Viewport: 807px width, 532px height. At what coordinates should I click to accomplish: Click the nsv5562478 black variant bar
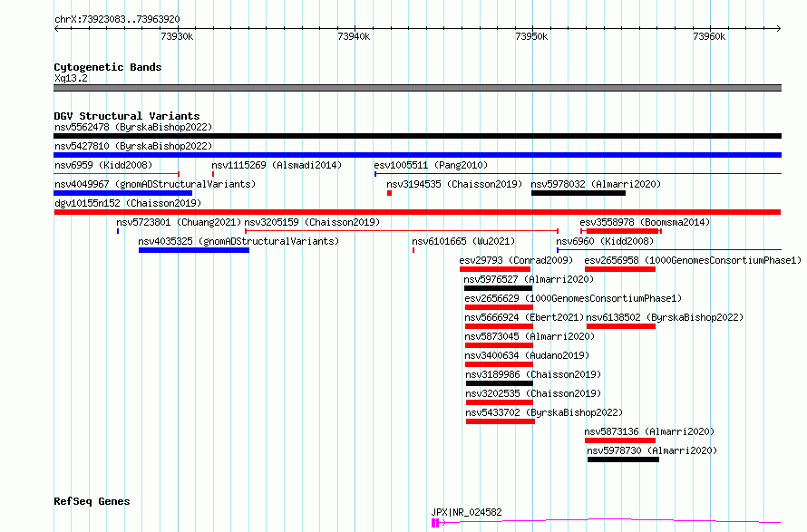[x=417, y=136]
